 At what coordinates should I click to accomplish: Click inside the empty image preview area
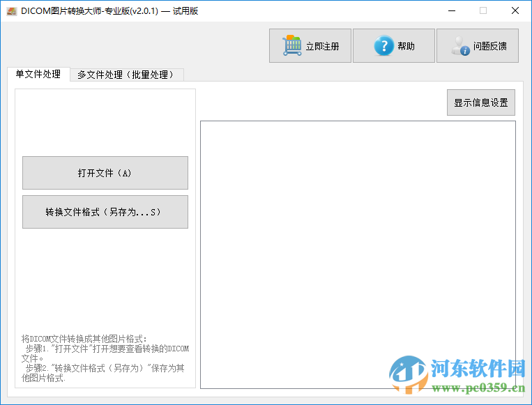point(358,254)
